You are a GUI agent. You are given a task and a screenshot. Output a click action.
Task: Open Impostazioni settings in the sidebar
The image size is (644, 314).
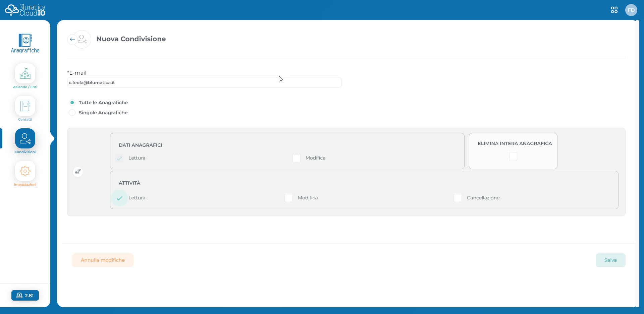point(25,171)
